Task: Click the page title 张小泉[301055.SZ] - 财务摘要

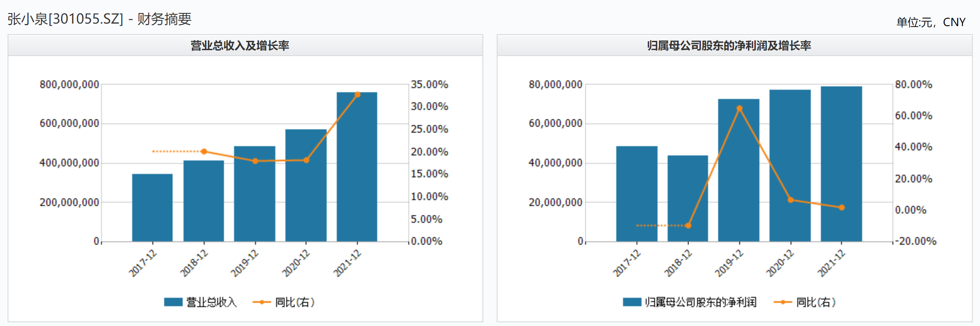Action: pyautogui.click(x=99, y=19)
